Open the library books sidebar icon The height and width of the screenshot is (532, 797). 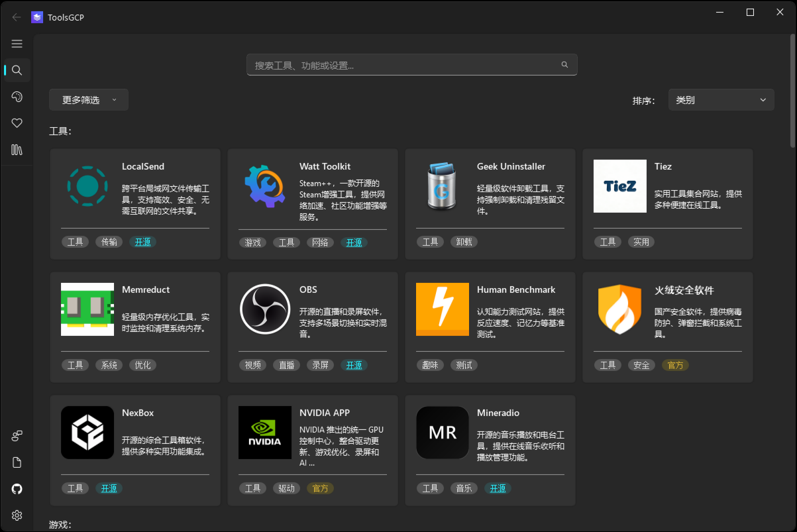coord(17,150)
